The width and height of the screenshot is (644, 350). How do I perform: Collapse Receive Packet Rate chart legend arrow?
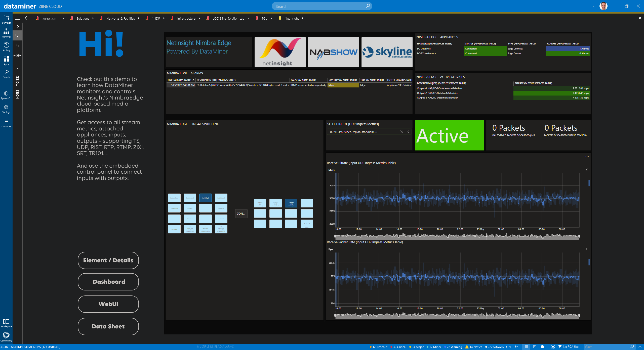point(587,249)
